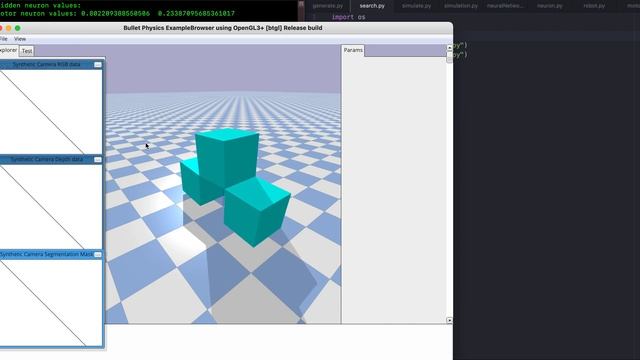Click the Params scrollbar down arrow
This screenshot has width=640, height=360.
coord(449,320)
